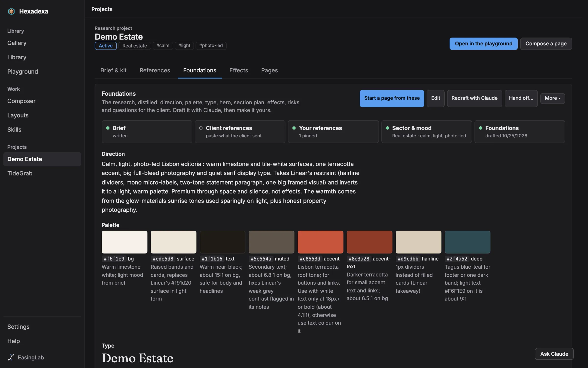Open the Sector & mood step card

pyautogui.click(x=427, y=131)
